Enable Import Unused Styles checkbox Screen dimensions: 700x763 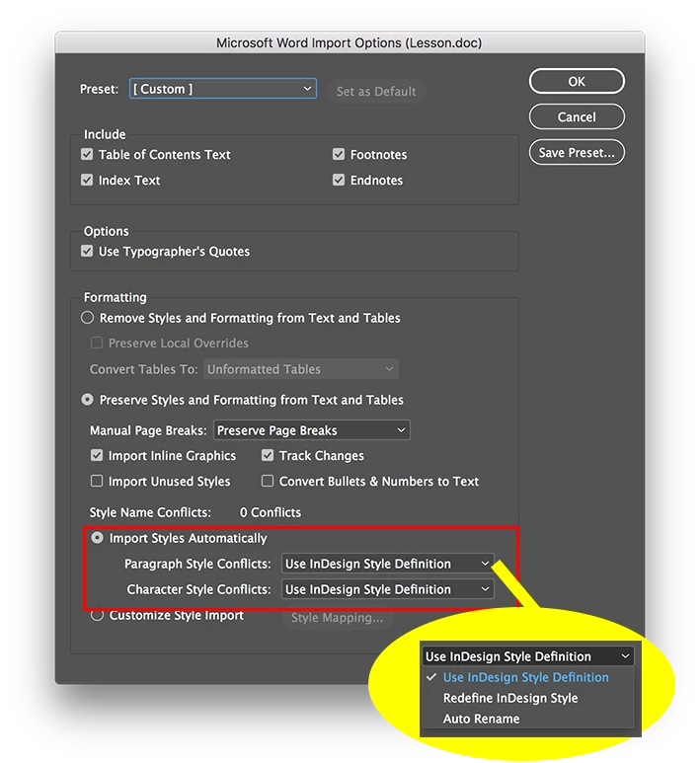pos(97,482)
